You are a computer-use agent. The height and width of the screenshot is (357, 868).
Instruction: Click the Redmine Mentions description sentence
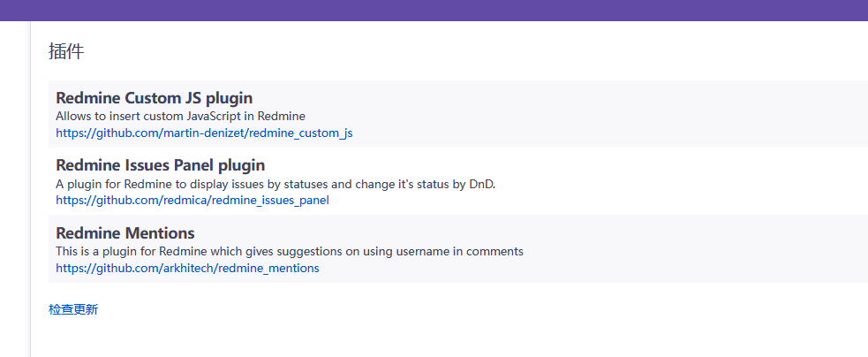[290, 252]
